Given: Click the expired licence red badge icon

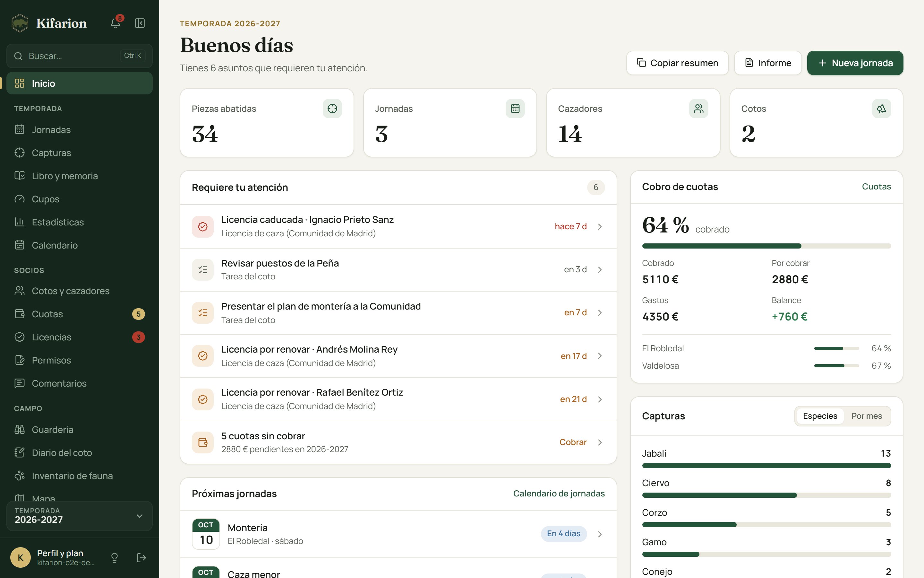Looking at the screenshot, I should [x=203, y=227].
